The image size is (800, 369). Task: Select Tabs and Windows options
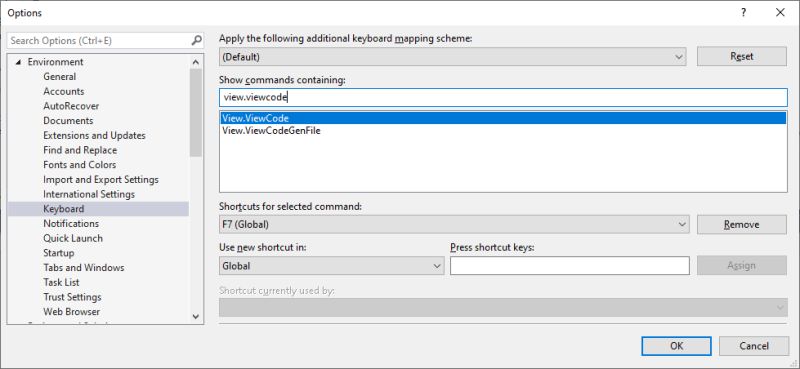coord(84,267)
